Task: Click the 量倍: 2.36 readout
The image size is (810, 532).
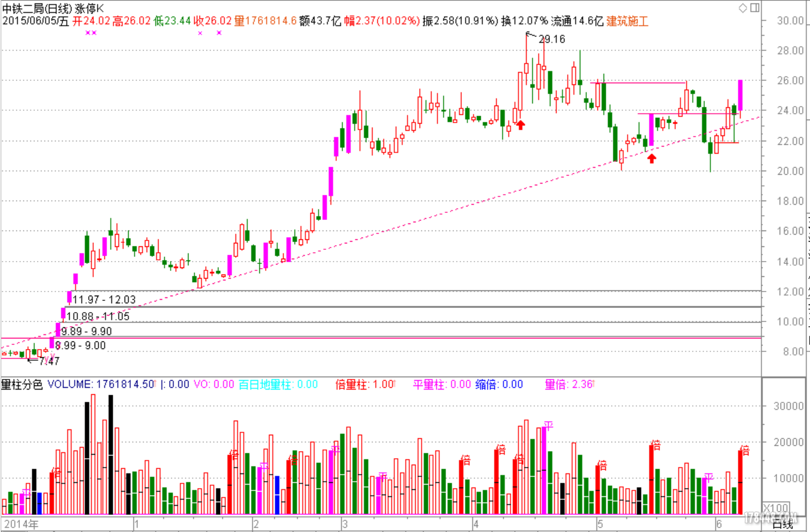Action: 569,385
